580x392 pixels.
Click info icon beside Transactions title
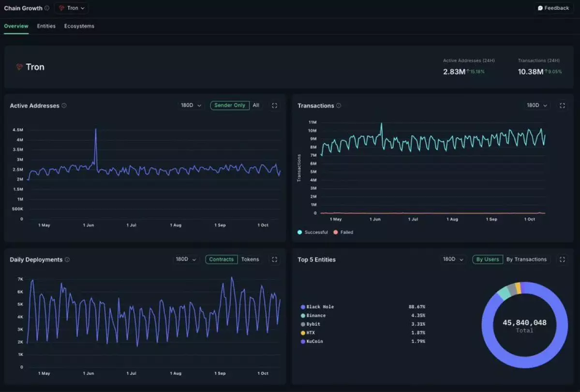pos(339,106)
